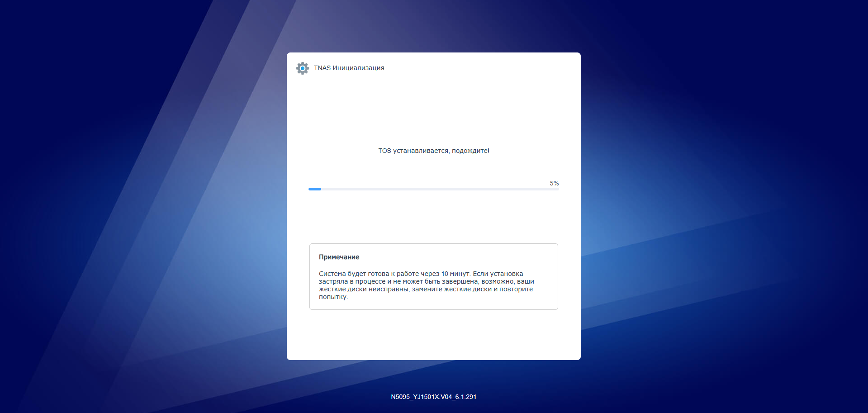This screenshot has height=413, width=868.
Task: Click the "TOS устанавливается, подождите!" message
Action: pos(434,151)
